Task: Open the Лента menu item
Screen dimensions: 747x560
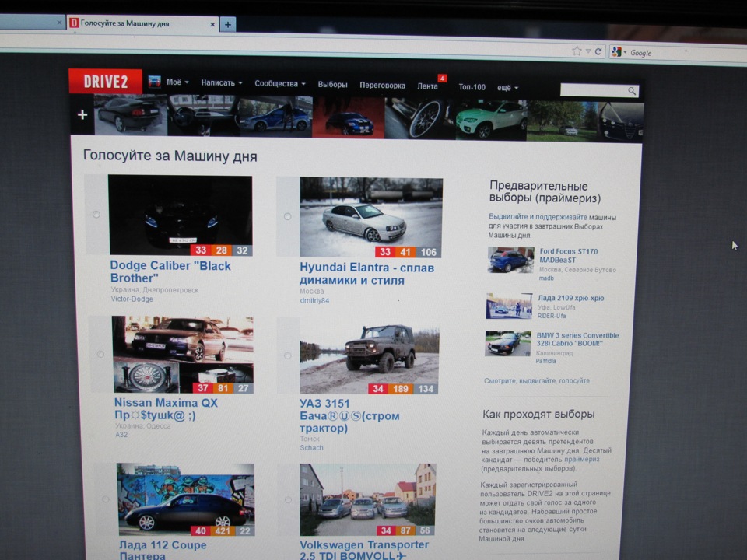Action: 427,86
